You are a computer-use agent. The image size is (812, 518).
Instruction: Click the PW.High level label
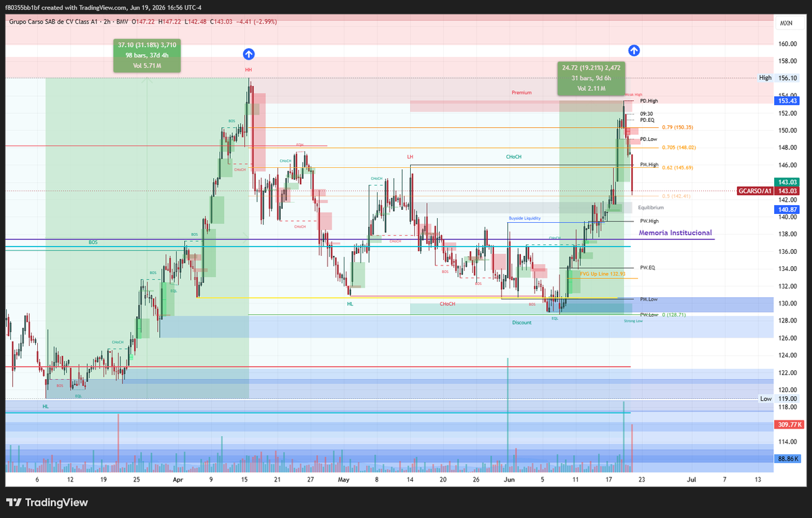[649, 221]
